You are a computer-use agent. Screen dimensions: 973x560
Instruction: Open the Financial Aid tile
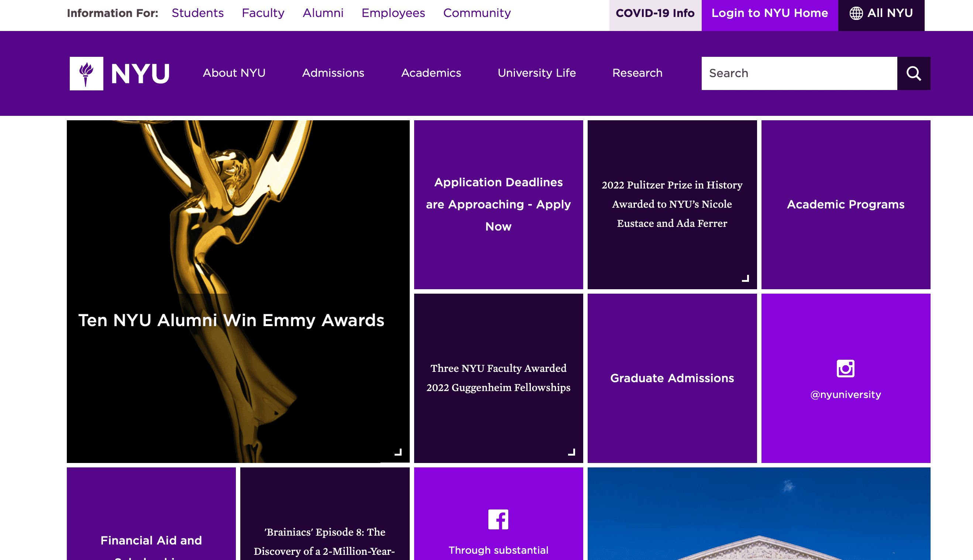coord(151,514)
